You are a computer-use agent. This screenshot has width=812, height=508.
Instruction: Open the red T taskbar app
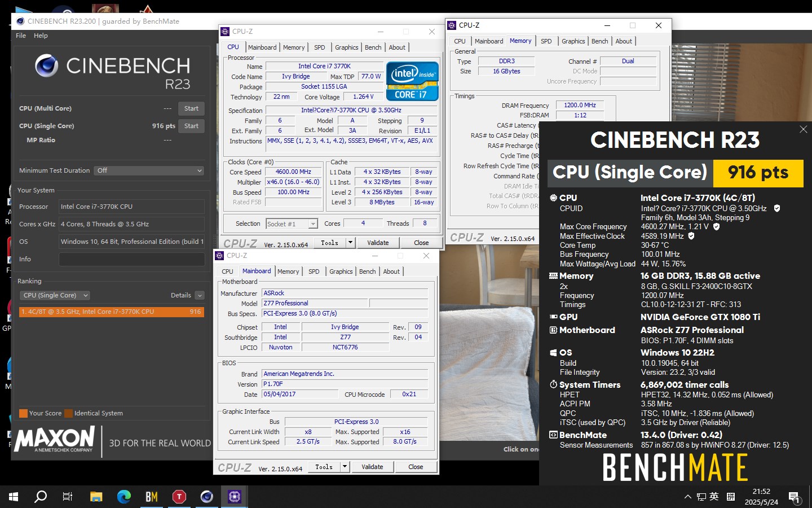[x=179, y=497]
